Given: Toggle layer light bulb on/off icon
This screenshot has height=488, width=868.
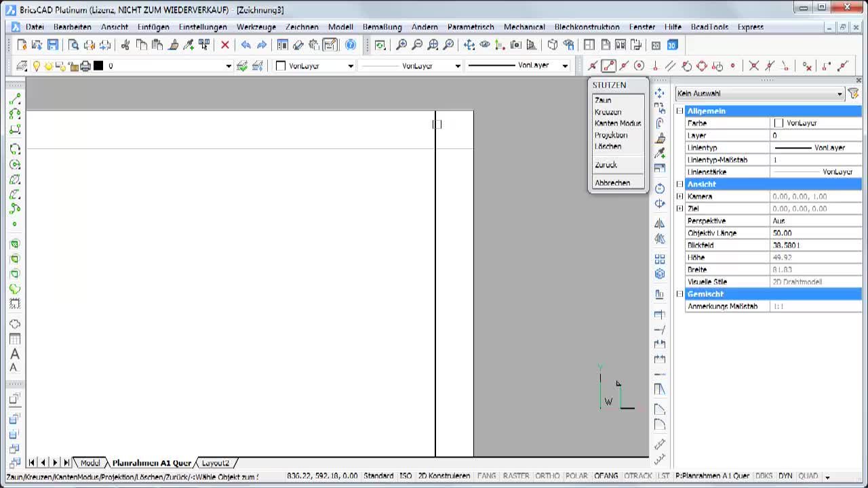Looking at the screenshot, I should tap(37, 66).
